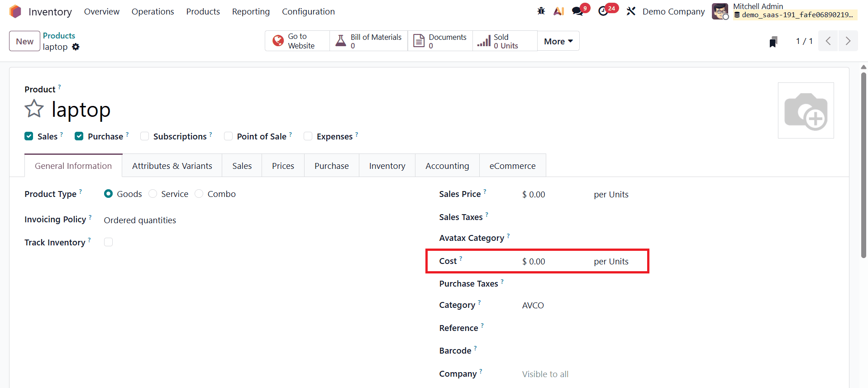Upload a product image via camera placeholder
This screenshot has height=388, width=868.
tap(806, 110)
